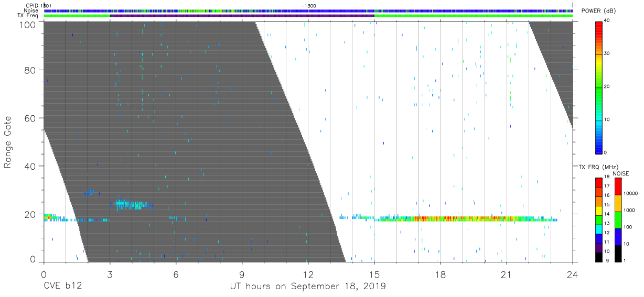Click the 'Noise' strip label at top left
The height and width of the screenshot is (297, 644).
click(32, 10)
